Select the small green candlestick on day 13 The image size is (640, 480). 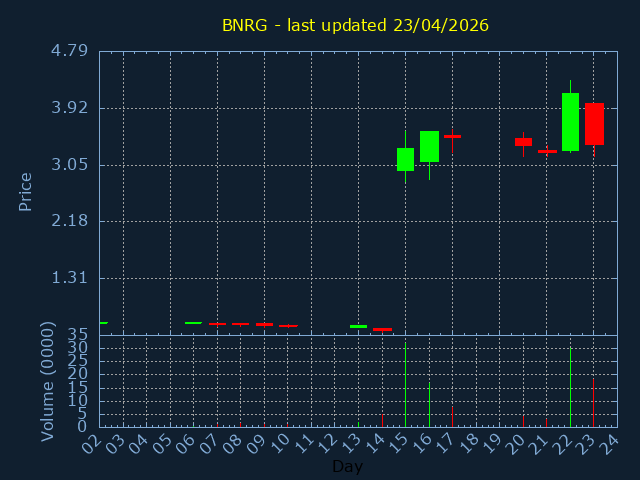click(358, 326)
